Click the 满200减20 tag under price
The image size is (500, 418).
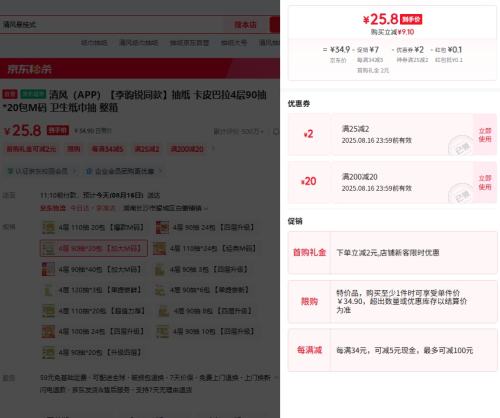point(187,149)
